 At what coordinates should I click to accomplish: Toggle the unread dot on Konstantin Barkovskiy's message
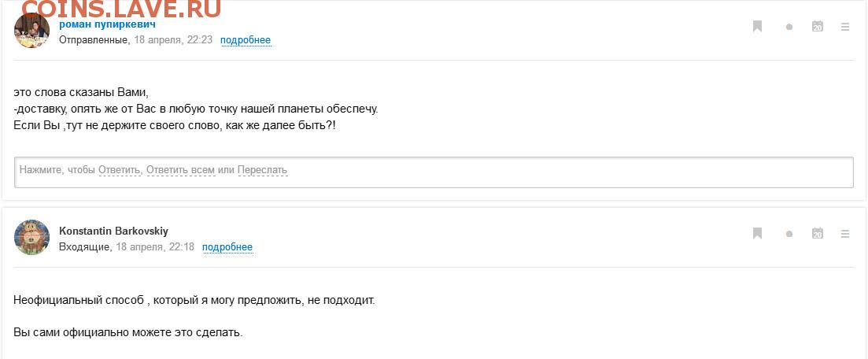[789, 234]
